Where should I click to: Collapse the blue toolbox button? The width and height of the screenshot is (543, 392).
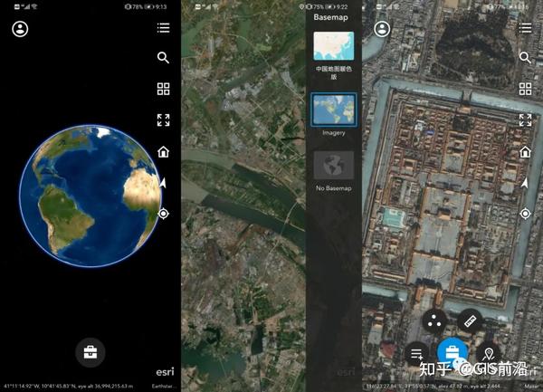[452, 353]
